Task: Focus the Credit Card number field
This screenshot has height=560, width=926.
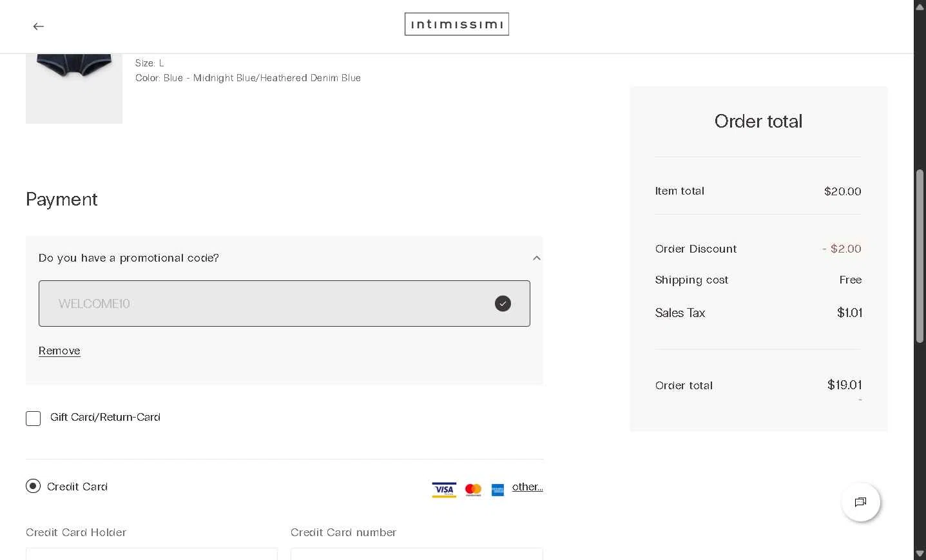Action: pyautogui.click(x=416, y=554)
